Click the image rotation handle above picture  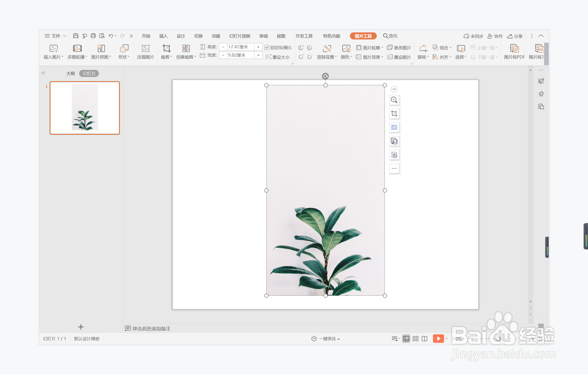pyautogui.click(x=325, y=76)
